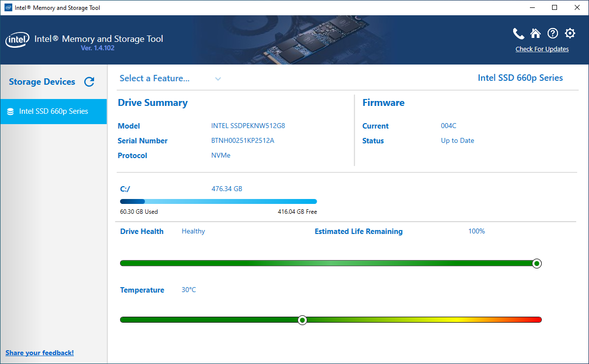Click the Intel SSD 660p Series title at right

(x=520, y=78)
